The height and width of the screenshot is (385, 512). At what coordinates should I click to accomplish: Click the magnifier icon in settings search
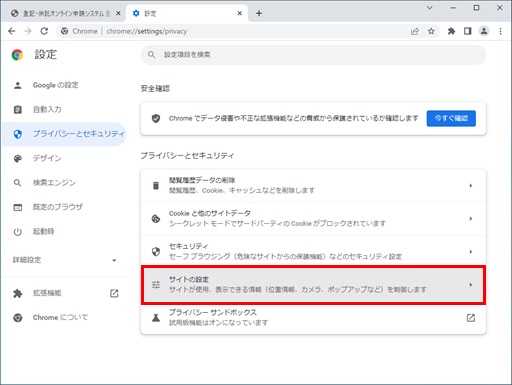(151, 55)
